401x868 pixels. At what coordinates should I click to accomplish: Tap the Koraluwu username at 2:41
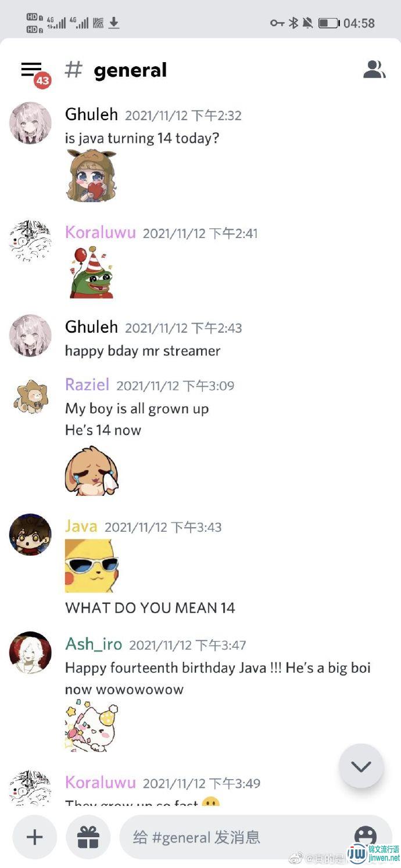point(101,232)
